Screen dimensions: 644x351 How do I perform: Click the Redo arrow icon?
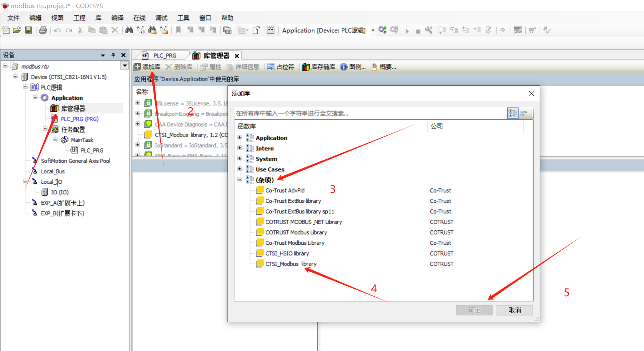click(x=69, y=30)
